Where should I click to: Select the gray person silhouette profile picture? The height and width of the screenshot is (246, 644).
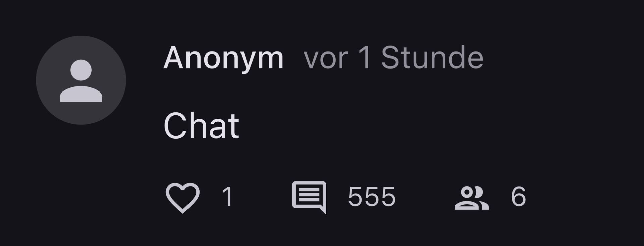(x=81, y=80)
